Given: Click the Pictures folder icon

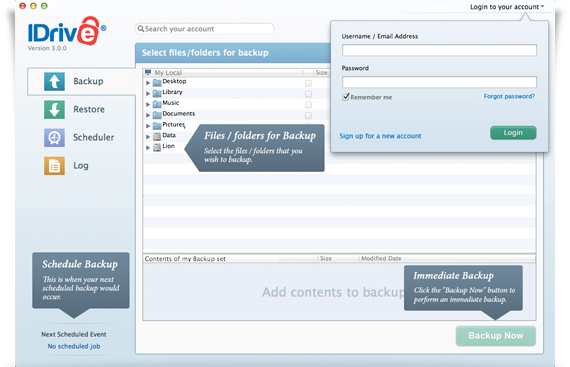Looking at the screenshot, I should coord(157,126).
